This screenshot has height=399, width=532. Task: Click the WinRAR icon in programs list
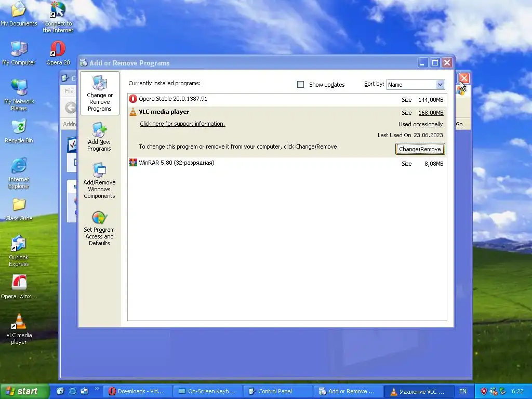[x=133, y=163]
